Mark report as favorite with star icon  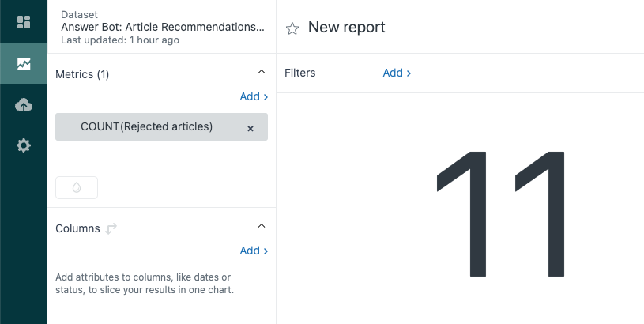pos(292,28)
